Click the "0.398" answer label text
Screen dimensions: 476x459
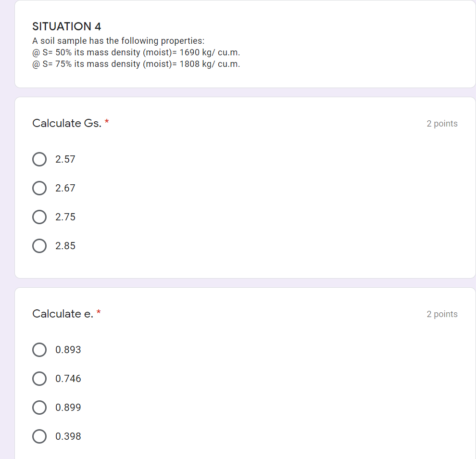click(68, 436)
